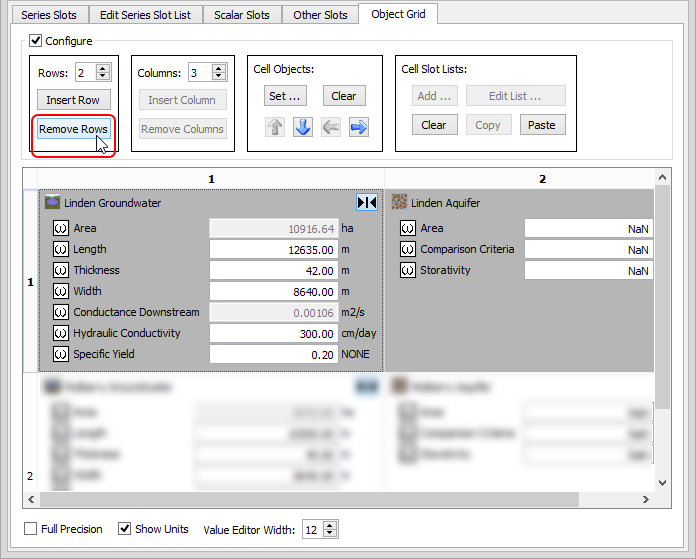Screen dimensions: 696x559
Task: Increase Value Editor Width using up arrow
Action: (x=331, y=525)
